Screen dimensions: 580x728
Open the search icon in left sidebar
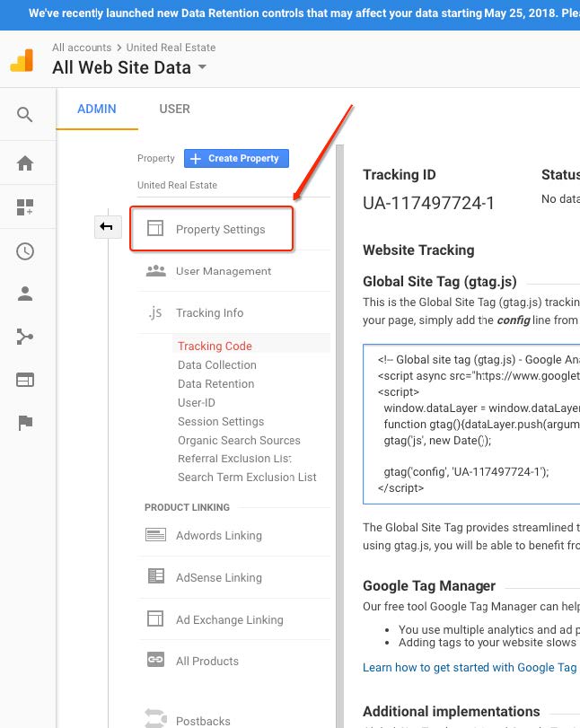click(24, 114)
